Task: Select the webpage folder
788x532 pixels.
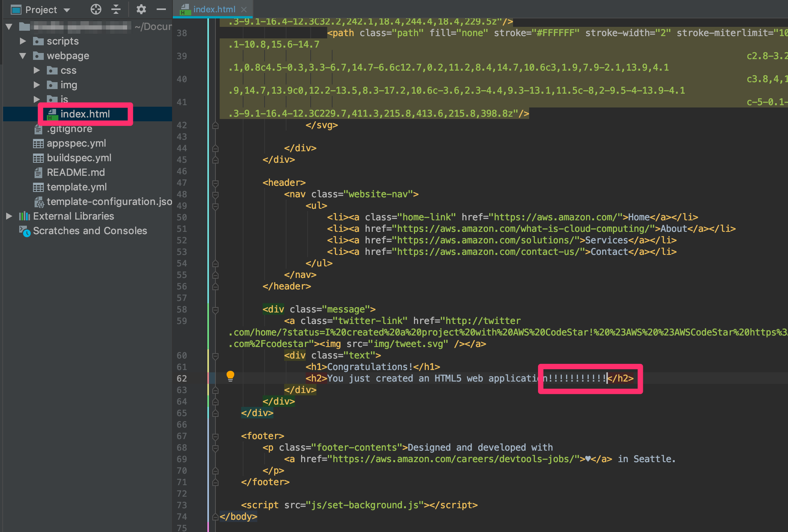Action: point(68,56)
